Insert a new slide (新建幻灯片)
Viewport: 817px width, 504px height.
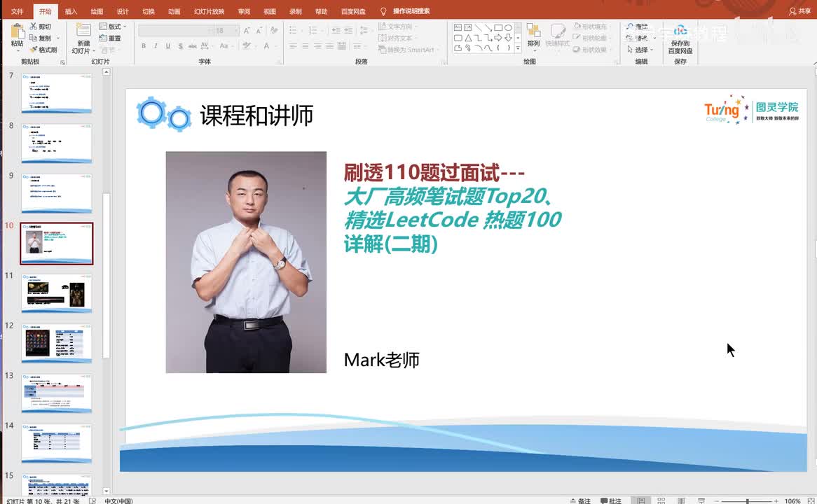[83, 38]
